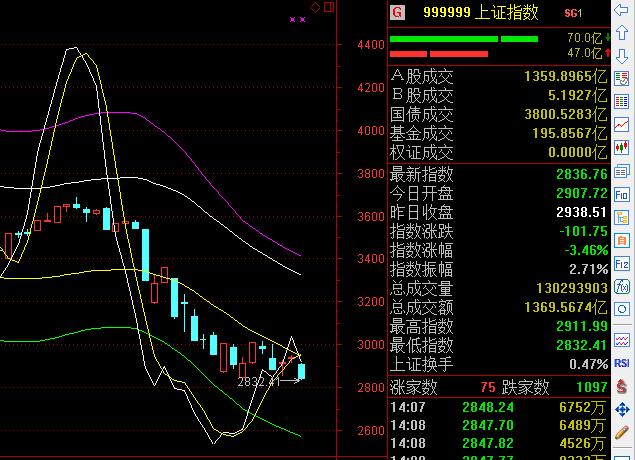The image size is (635, 460).
Task: Click the previous close value 2938.51
Action: 582,212
